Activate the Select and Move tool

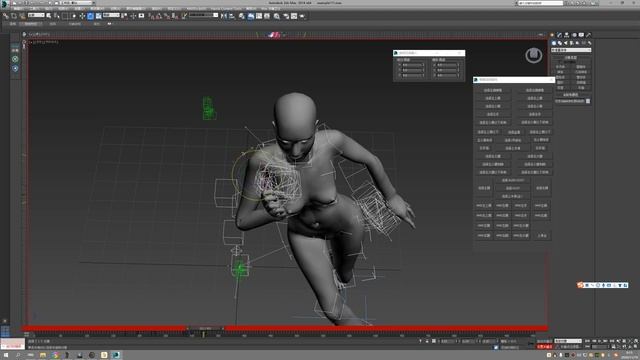coord(82,16)
